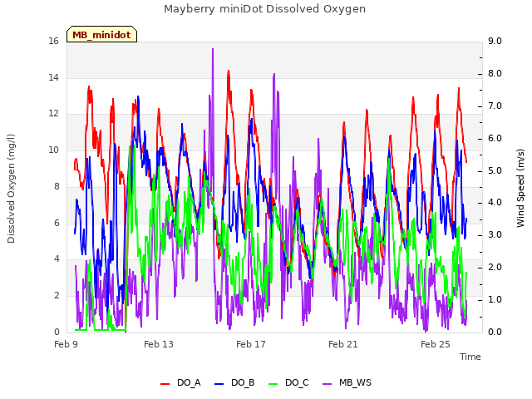The width and height of the screenshot is (532, 399).
Task: Click the 9.0 value on right axis
Action: 495,42
